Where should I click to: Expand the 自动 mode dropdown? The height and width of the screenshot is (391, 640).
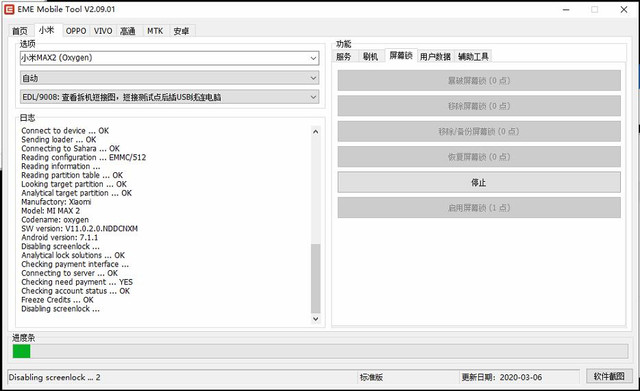313,78
